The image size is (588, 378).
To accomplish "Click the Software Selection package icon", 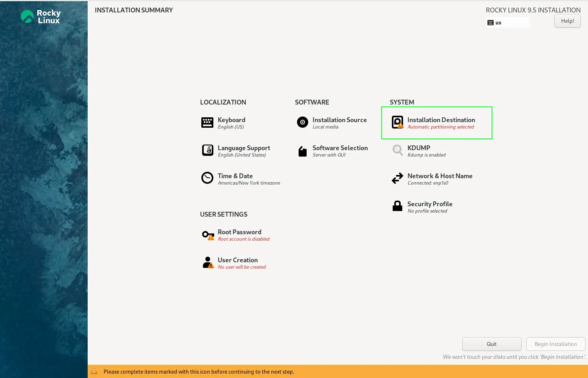I will [x=303, y=151].
